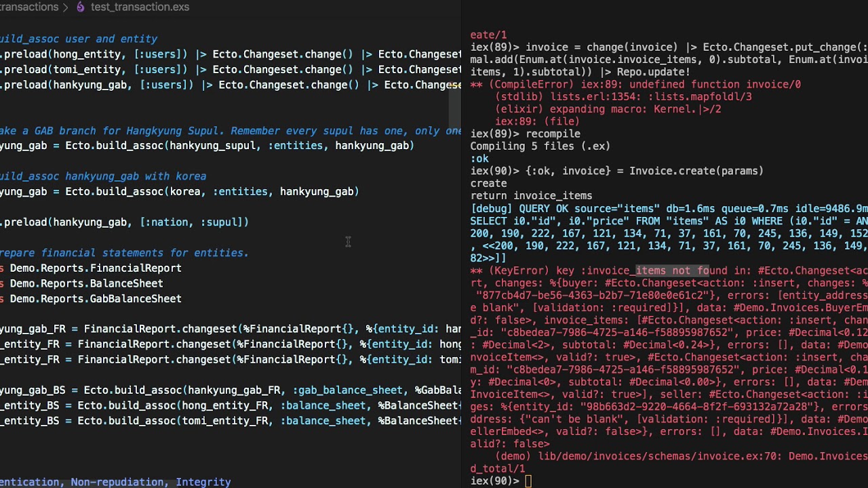This screenshot has width=868, height=488.
Task: Focus the terminal prompt cursor at iex(90)>
Action: click(528, 481)
